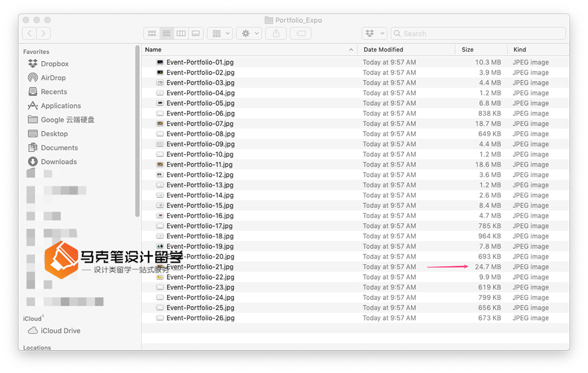Click the magnifier icon in Search field
The image size is (588, 373).
point(397,33)
